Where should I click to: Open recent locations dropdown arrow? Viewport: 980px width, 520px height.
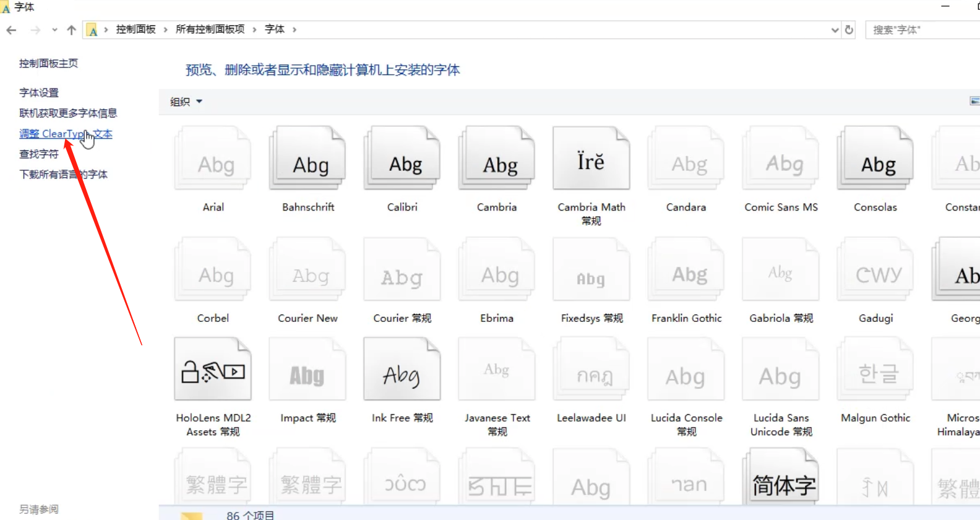point(54,30)
